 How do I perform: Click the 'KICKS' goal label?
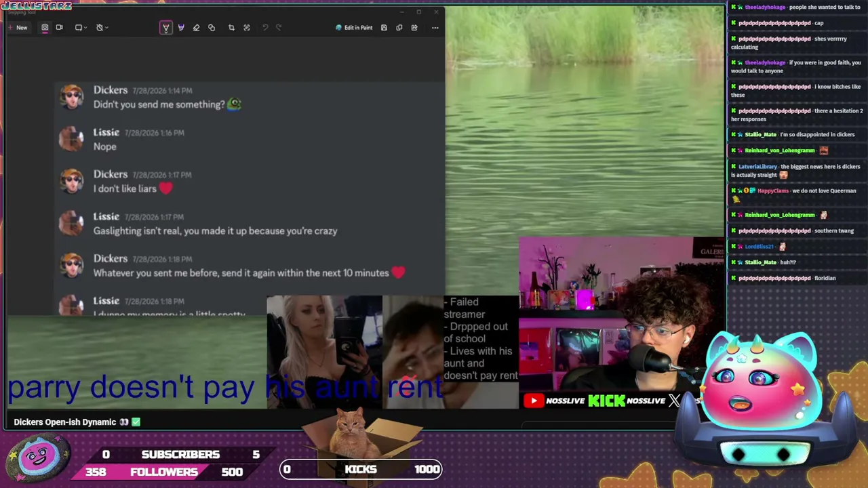click(x=361, y=469)
